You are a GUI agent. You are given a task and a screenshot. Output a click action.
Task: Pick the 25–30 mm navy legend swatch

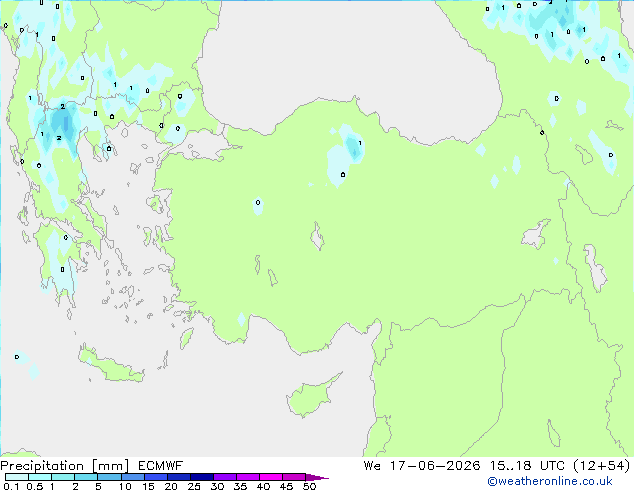pos(201,477)
